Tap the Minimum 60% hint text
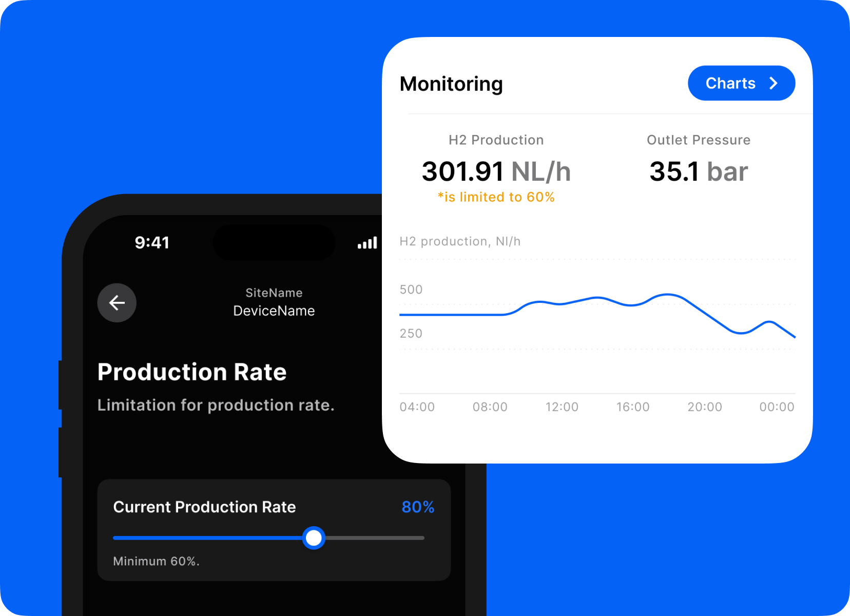Image resolution: width=850 pixels, height=616 pixels. coord(156,562)
